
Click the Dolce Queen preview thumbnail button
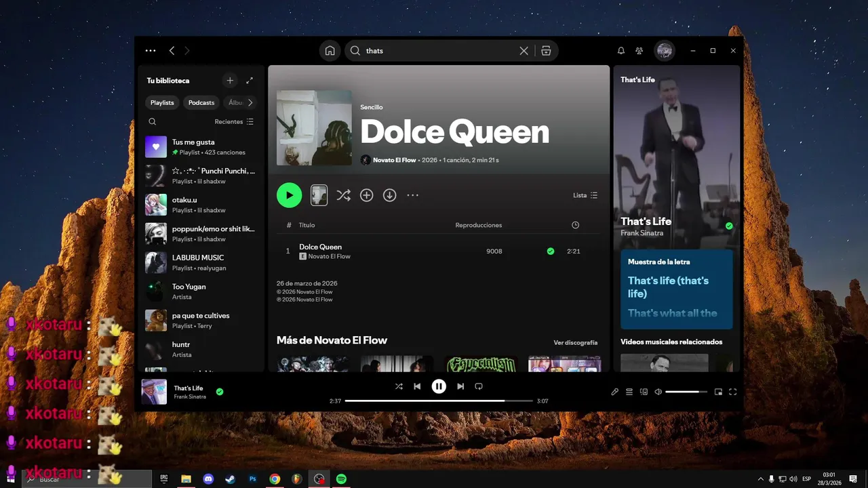[x=319, y=195]
